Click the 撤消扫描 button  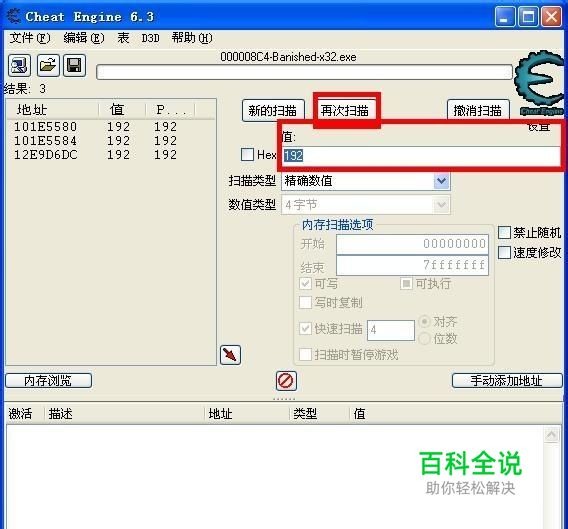click(478, 111)
